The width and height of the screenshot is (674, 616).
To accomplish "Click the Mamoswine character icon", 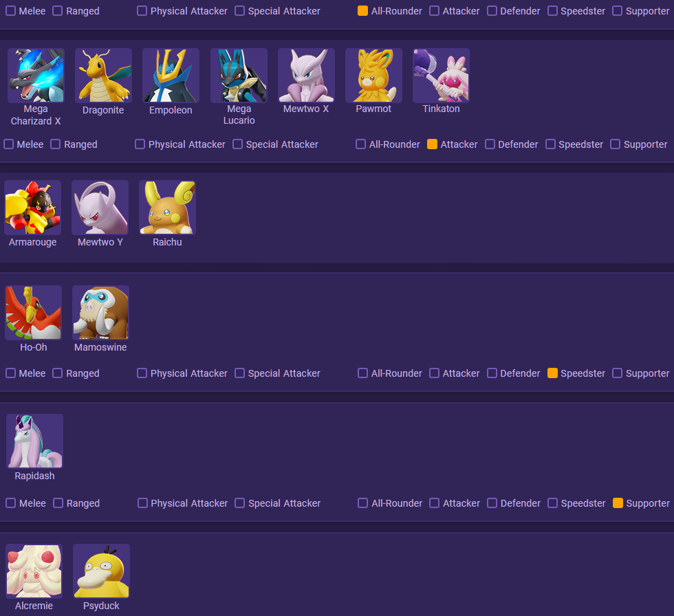I will pyautogui.click(x=100, y=313).
